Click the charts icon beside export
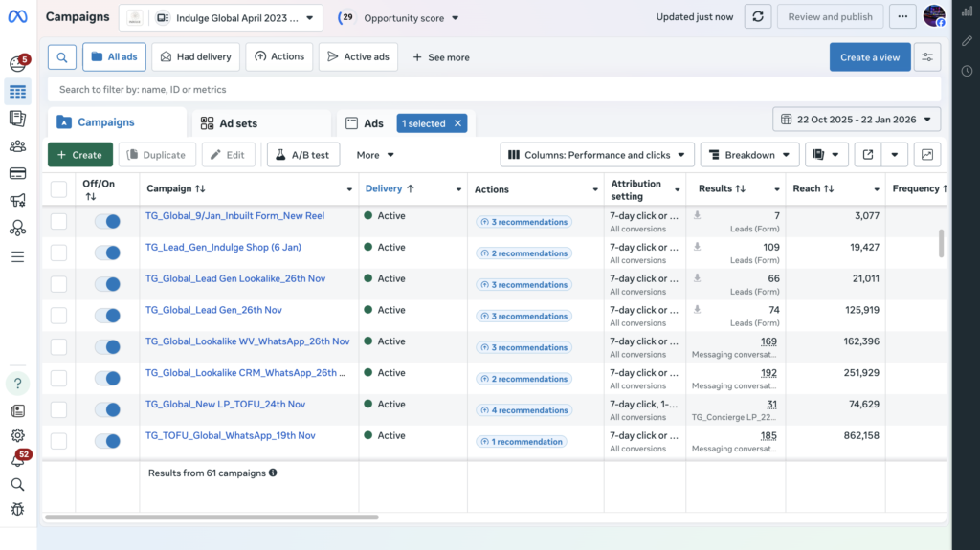The width and height of the screenshot is (980, 550). point(926,155)
